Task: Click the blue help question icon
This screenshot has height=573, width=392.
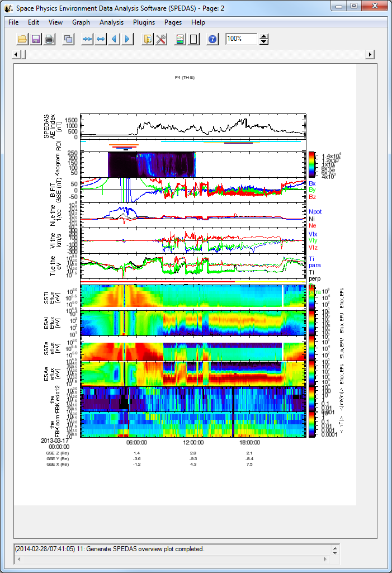Action: point(212,39)
